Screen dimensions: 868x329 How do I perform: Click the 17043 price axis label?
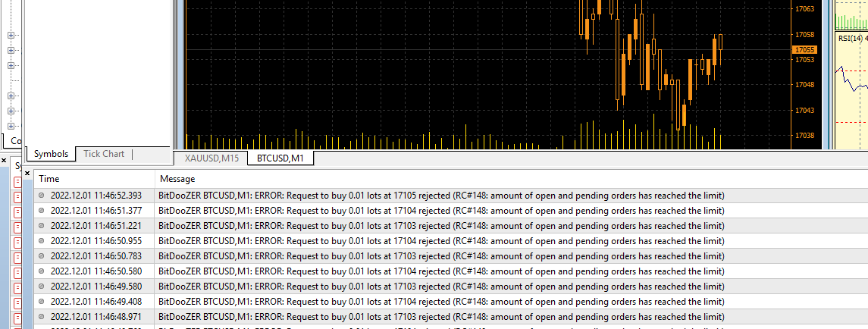pyautogui.click(x=804, y=110)
